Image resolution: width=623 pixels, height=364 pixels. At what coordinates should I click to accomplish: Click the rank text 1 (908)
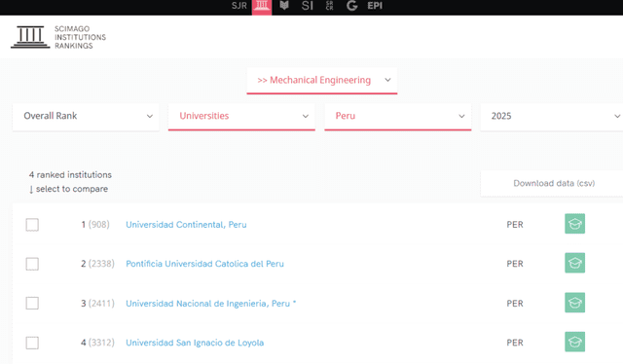[95, 225]
